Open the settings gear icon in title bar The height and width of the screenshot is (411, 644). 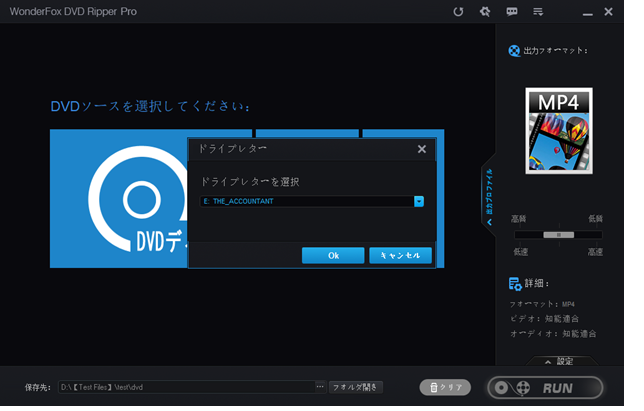click(485, 12)
